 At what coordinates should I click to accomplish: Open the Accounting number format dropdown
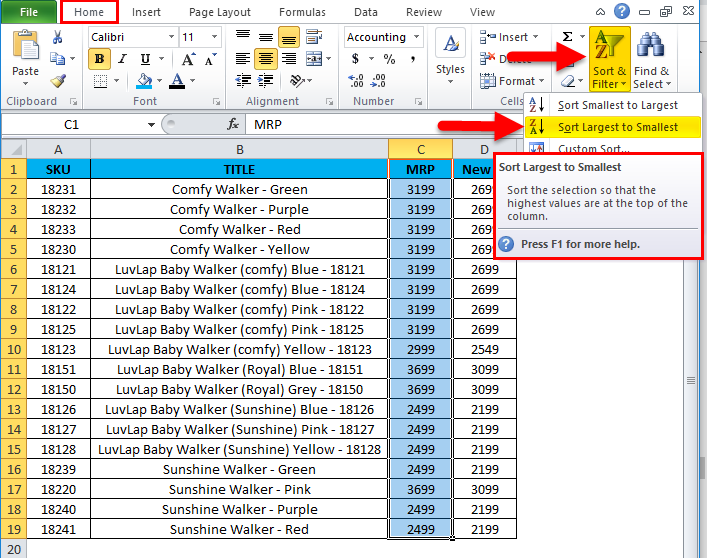pos(416,37)
